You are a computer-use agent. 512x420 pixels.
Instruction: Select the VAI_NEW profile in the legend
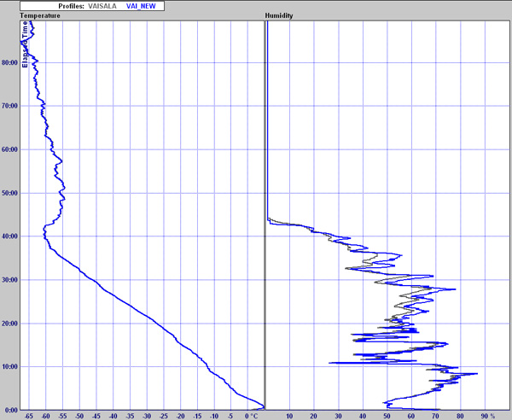coord(143,5)
